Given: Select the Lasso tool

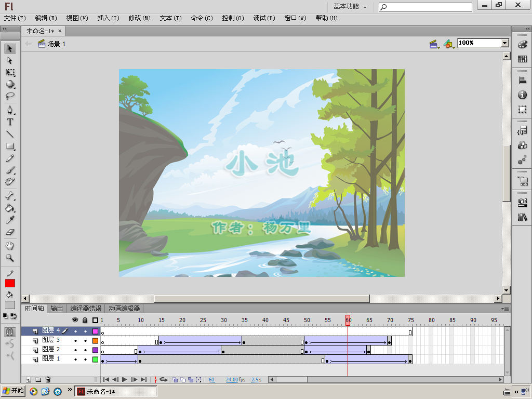Looking at the screenshot, I should click(x=10, y=96).
